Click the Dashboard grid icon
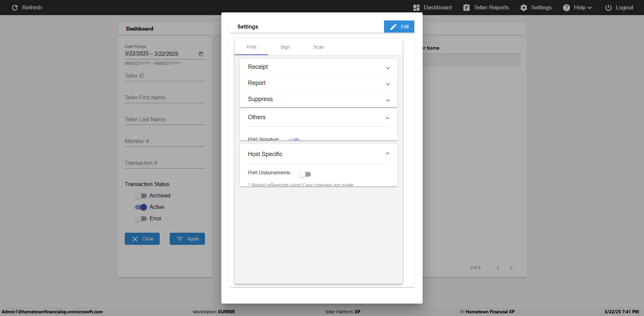 point(416,7)
